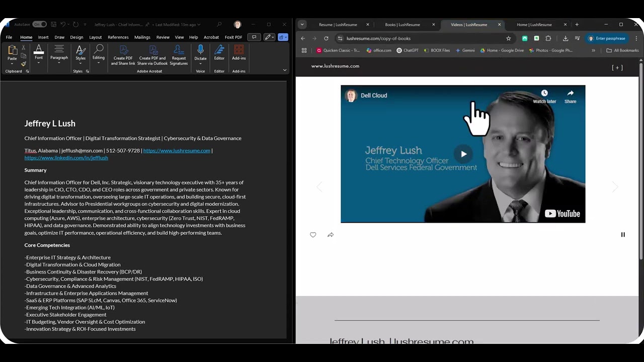The width and height of the screenshot is (644, 362).
Task: Expand the site menu with the [+] button
Action: click(x=617, y=67)
